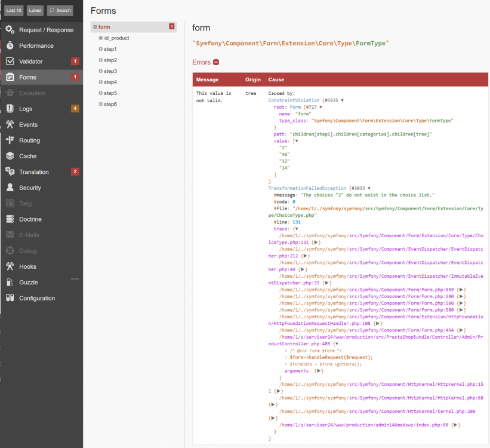Click the Twig panel icon

[x=10, y=203]
